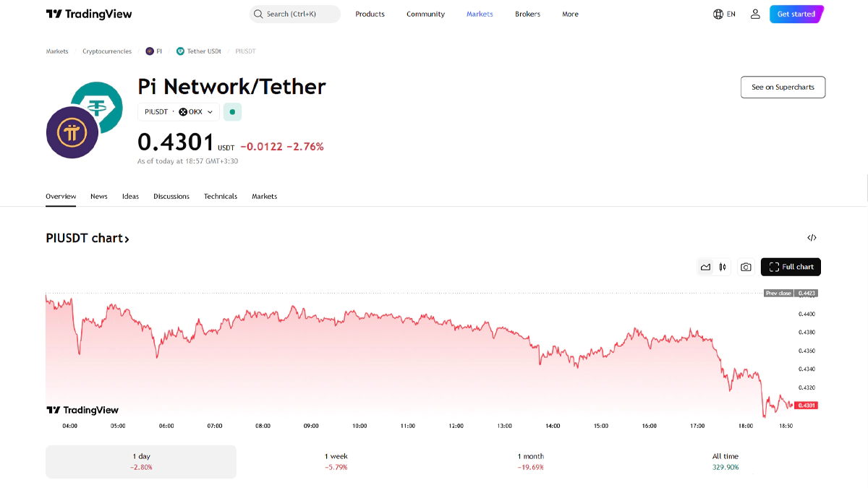Click the search input field

pyautogui.click(x=295, y=14)
